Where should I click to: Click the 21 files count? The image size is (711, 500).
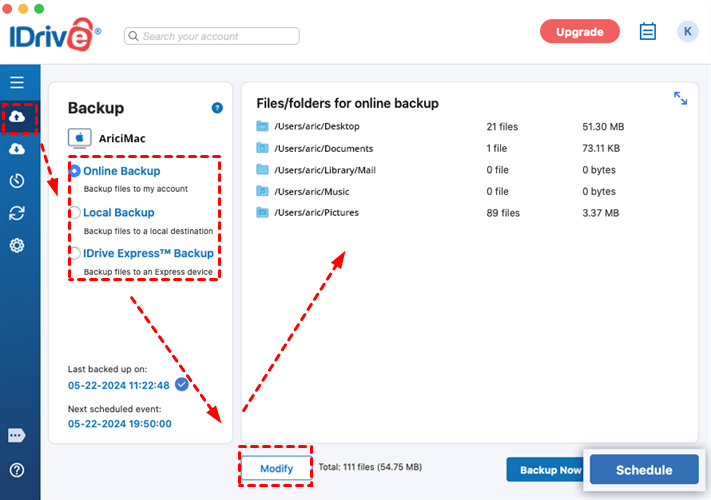click(x=502, y=126)
